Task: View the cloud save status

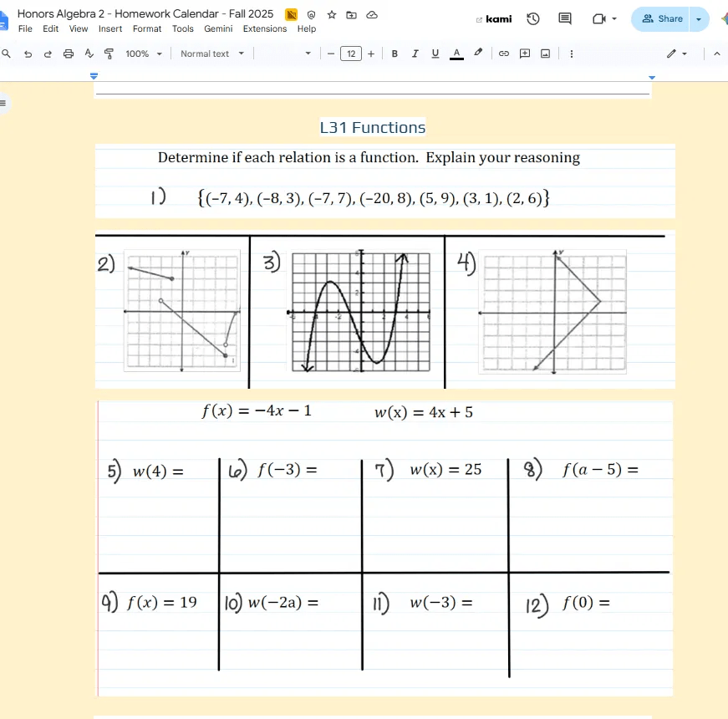Action: tap(372, 15)
